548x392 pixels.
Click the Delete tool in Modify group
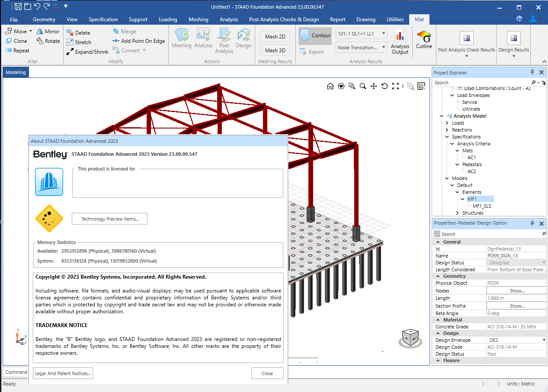click(78, 32)
